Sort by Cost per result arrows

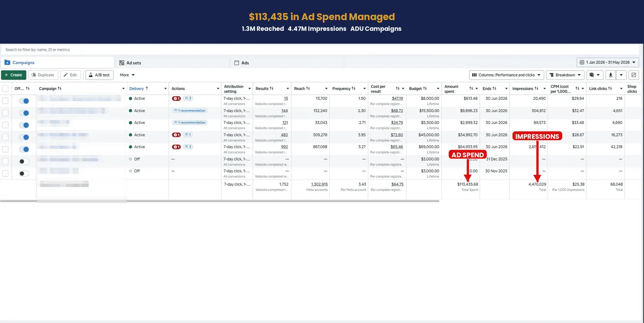point(398,89)
